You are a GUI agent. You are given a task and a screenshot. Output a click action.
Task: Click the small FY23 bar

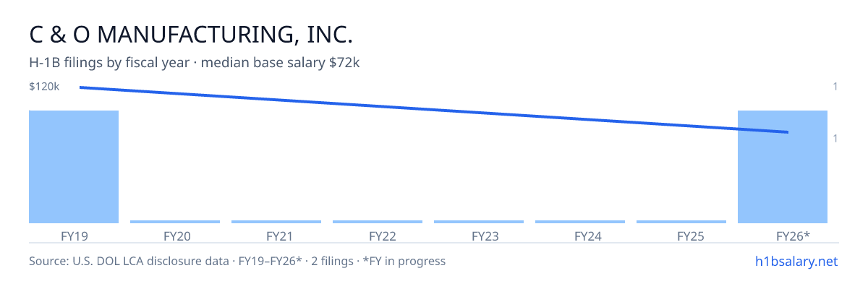pyautogui.click(x=479, y=222)
